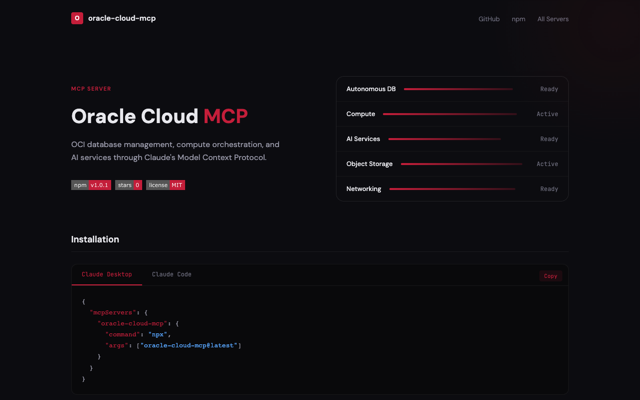Image resolution: width=640 pixels, height=400 pixels.
Task: Click the AI Services progress bar
Action: pyautogui.click(x=444, y=139)
